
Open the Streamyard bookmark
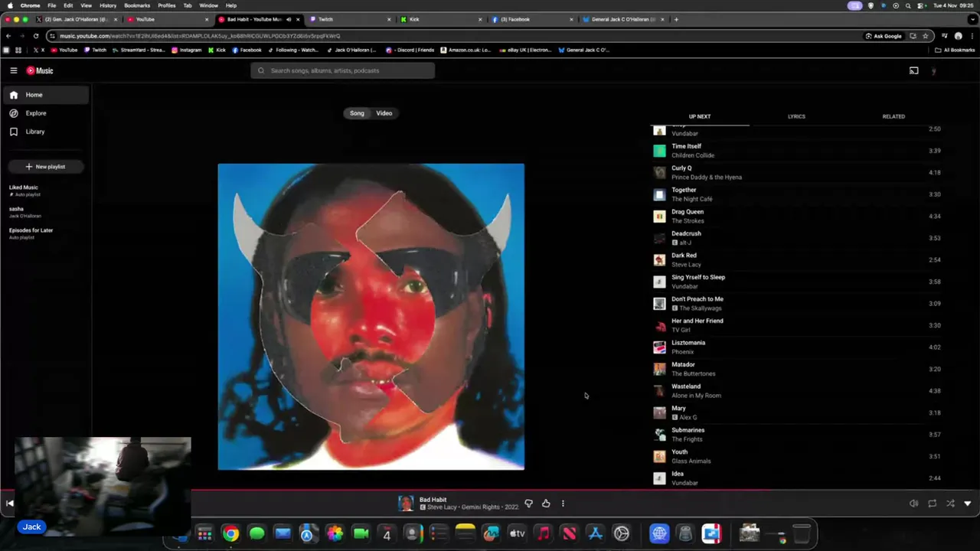coord(139,50)
